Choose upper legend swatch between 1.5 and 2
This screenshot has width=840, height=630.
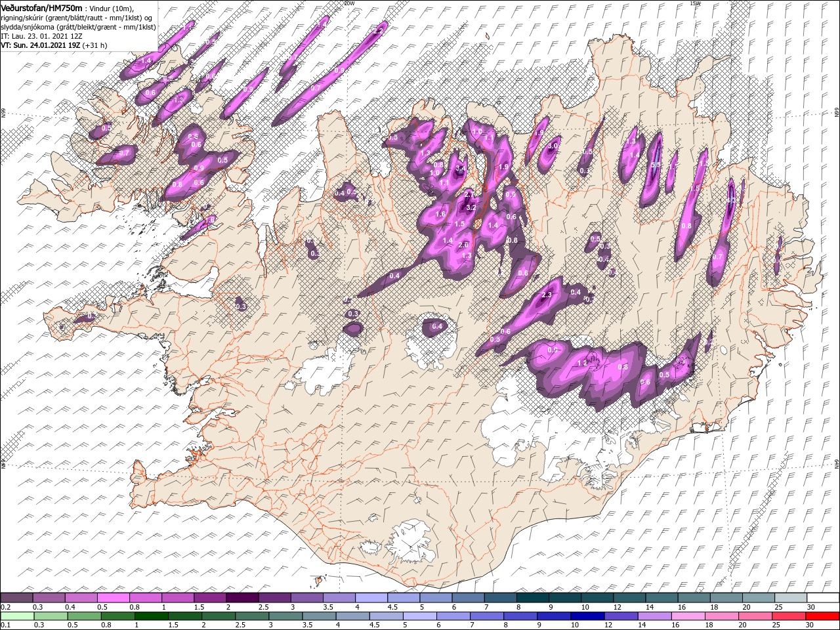point(210,598)
